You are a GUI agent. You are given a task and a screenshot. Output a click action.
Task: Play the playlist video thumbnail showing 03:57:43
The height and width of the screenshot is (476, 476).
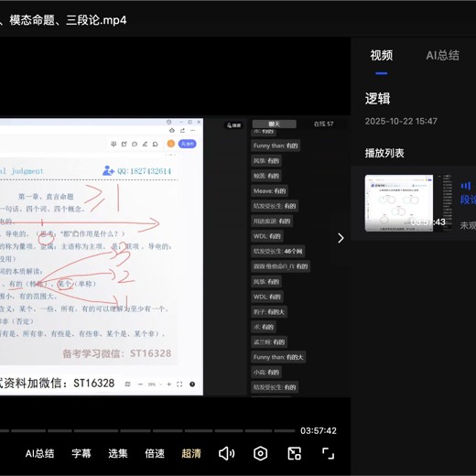pos(408,203)
